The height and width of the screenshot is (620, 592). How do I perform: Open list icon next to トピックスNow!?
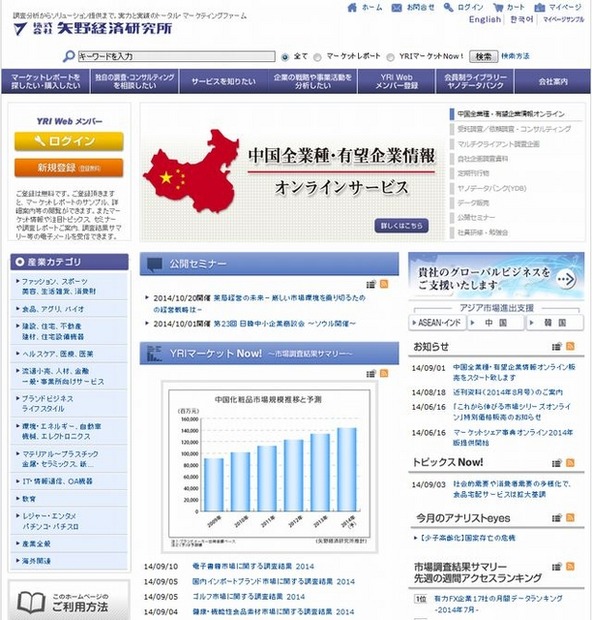pos(557,463)
